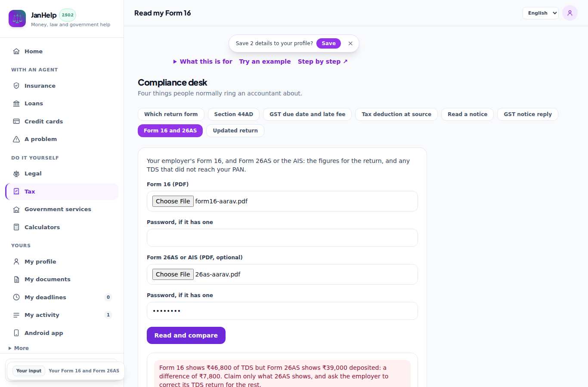Open the Home icon in sidebar
Screen dimensions: 588x387
click(x=16, y=51)
